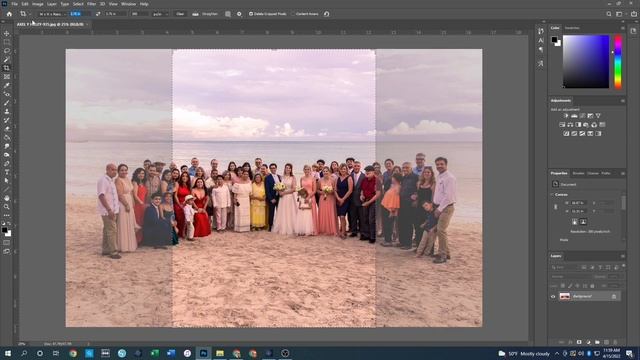This screenshot has width=640, height=360.
Task: Select the Move tool
Action: (7, 33)
